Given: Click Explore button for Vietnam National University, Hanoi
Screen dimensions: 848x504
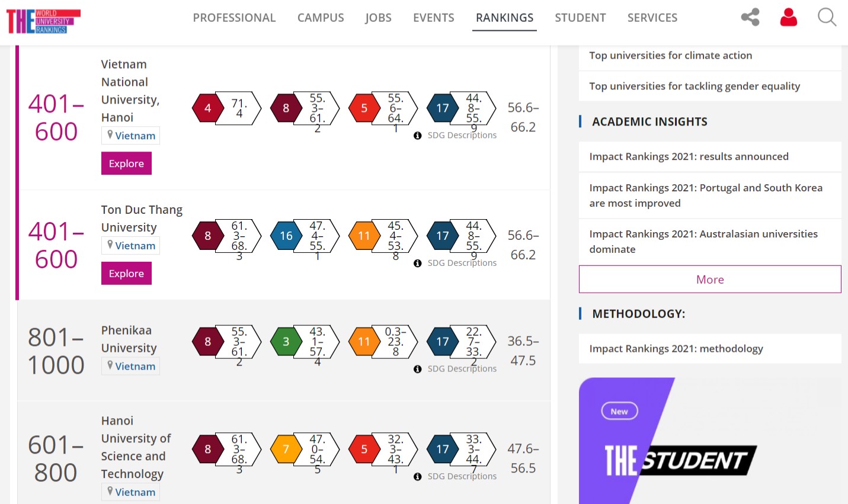Looking at the screenshot, I should pyautogui.click(x=126, y=163).
